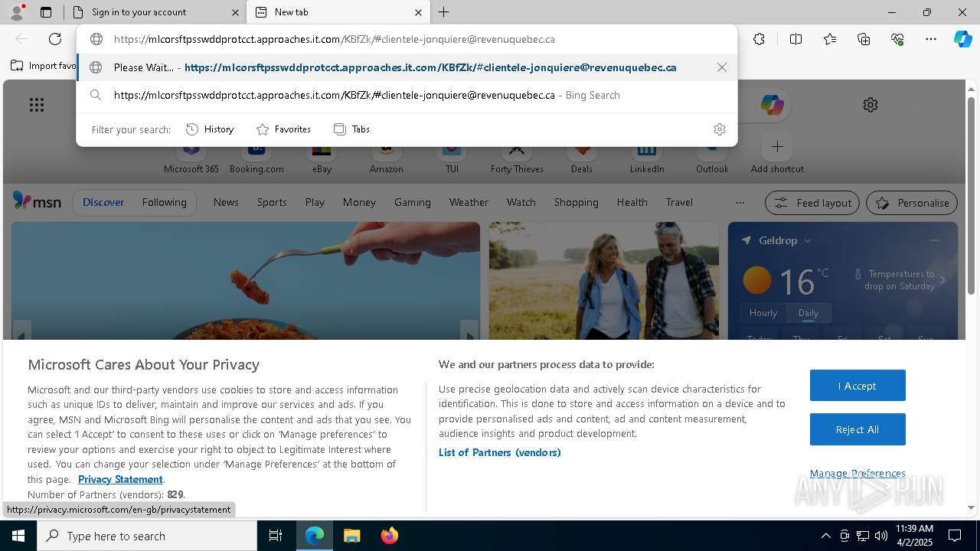980x551 pixels.
Task: Open the Extensions puzzle icon
Action: (759, 39)
